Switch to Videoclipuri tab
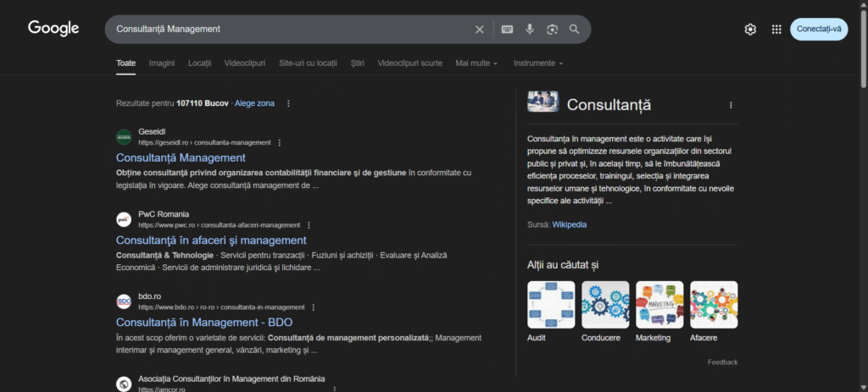The image size is (868, 392). point(245,63)
